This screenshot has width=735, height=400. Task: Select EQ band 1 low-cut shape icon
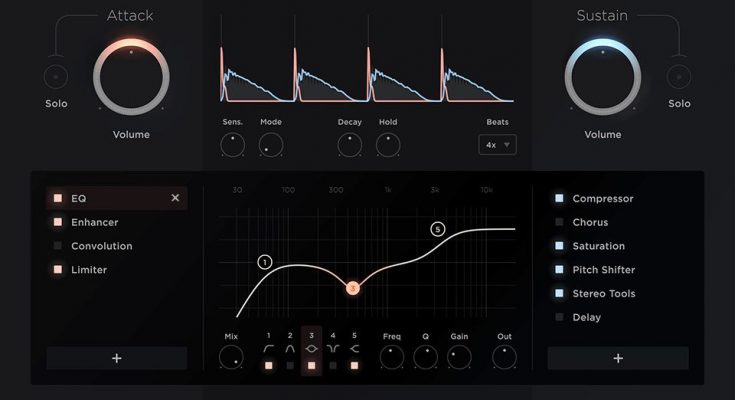[268, 349]
